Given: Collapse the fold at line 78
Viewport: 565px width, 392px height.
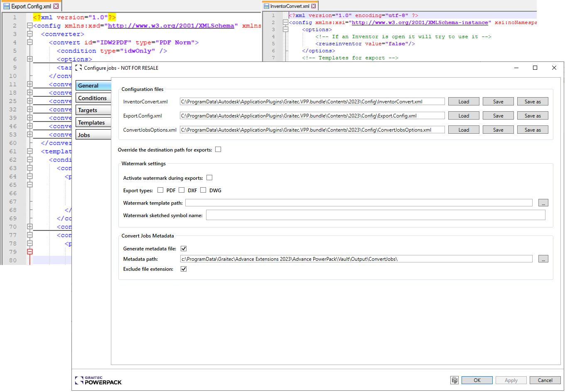Looking at the screenshot, I should click(x=30, y=243).
